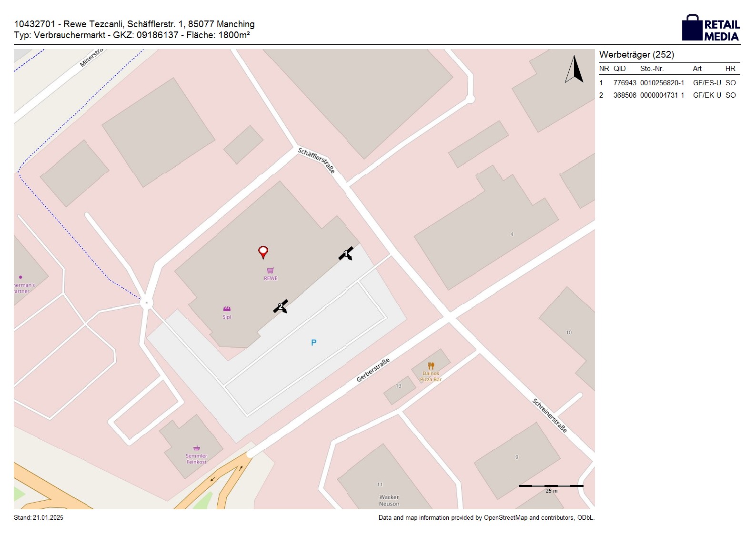
Task: Click the Sipl bakery icon
Action: 227,309
